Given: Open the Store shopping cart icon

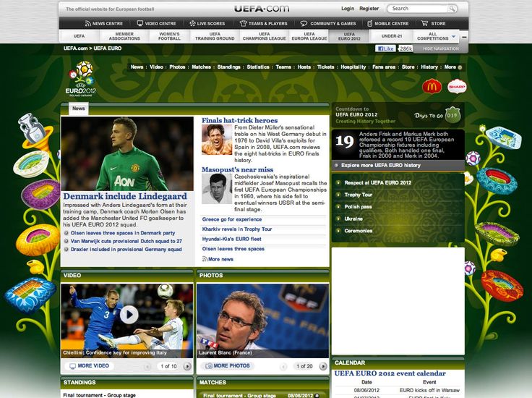Looking at the screenshot, I should [424, 23].
